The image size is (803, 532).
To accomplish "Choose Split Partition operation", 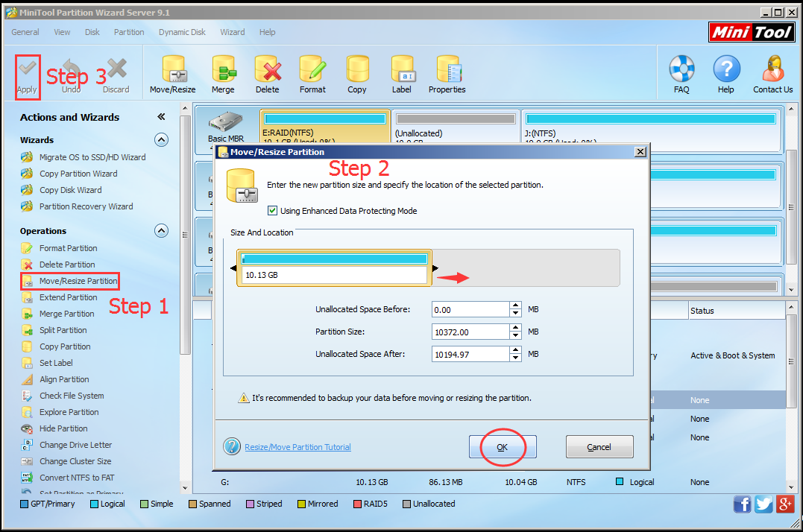I will [63, 330].
